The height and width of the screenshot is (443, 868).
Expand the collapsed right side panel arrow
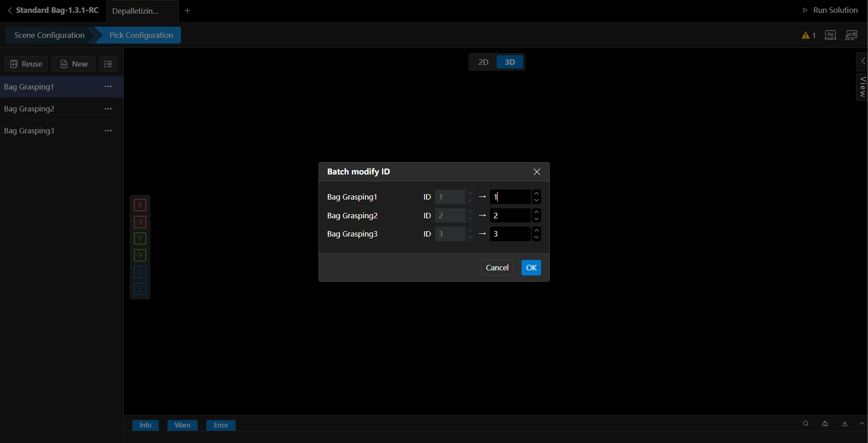(863, 61)
